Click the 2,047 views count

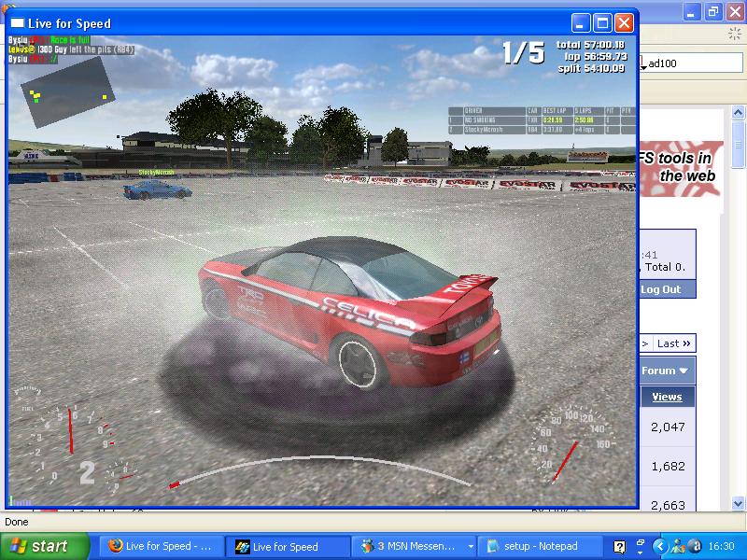tap(668, 427)
